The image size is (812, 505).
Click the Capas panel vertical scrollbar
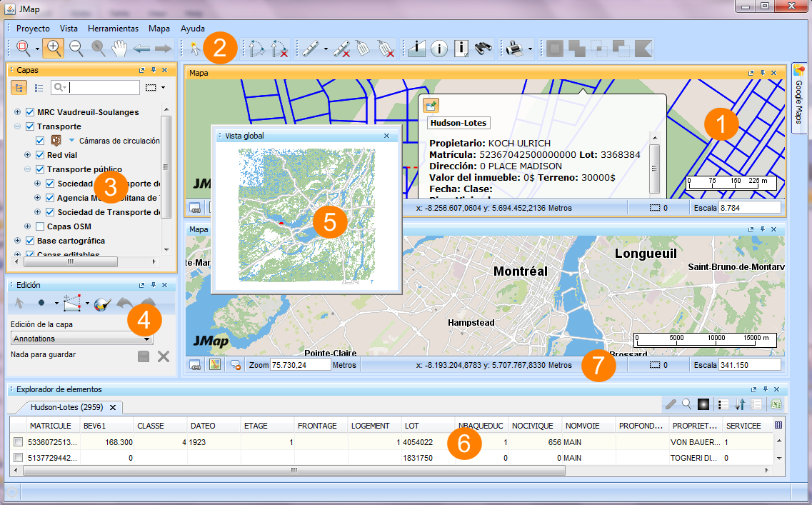(x=166, y=166)
